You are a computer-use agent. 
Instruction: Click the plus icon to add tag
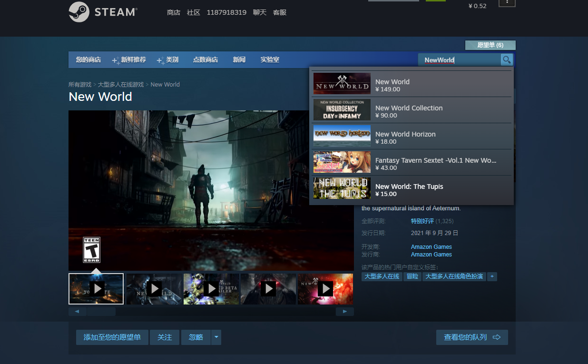492,276
